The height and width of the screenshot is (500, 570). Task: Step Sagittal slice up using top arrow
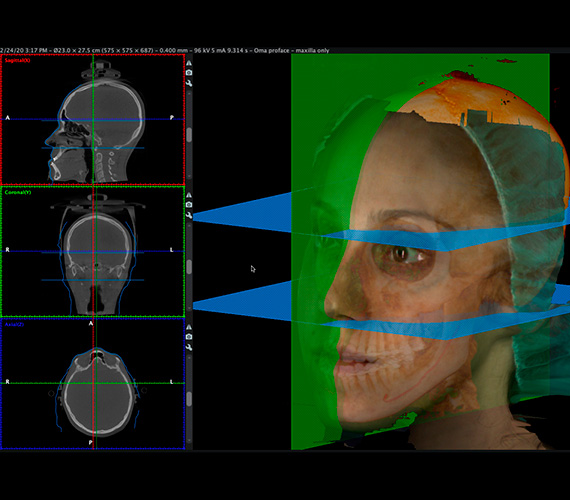(189, 93)
